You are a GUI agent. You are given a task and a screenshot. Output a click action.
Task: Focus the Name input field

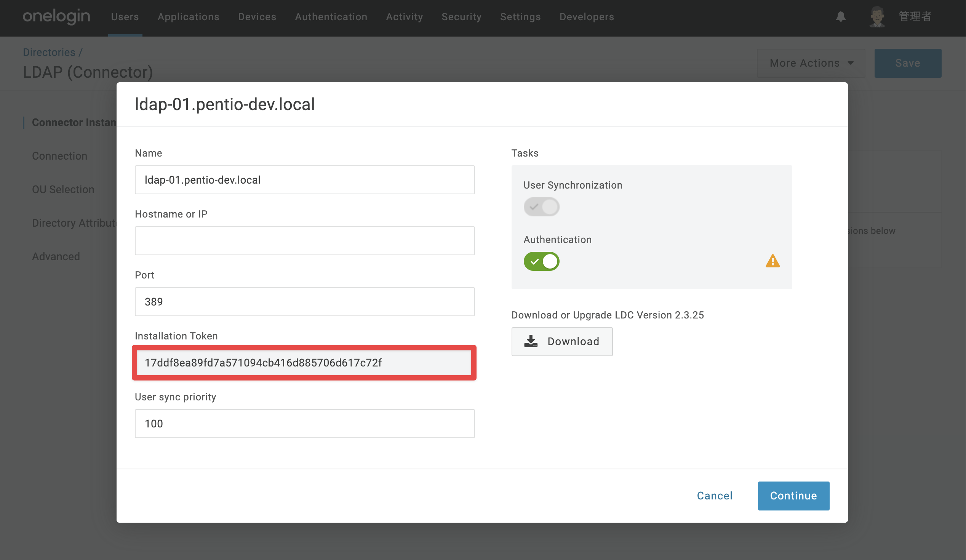305,180
